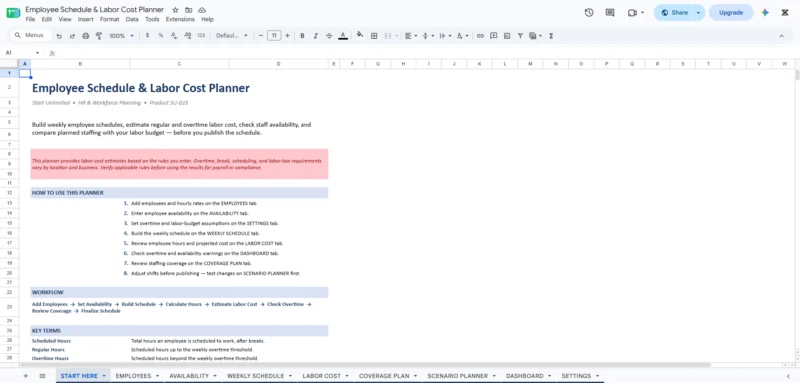This screenshot has height=383, width=800.
Task: Open the filter views dropdown
Action: coord(535,36)
